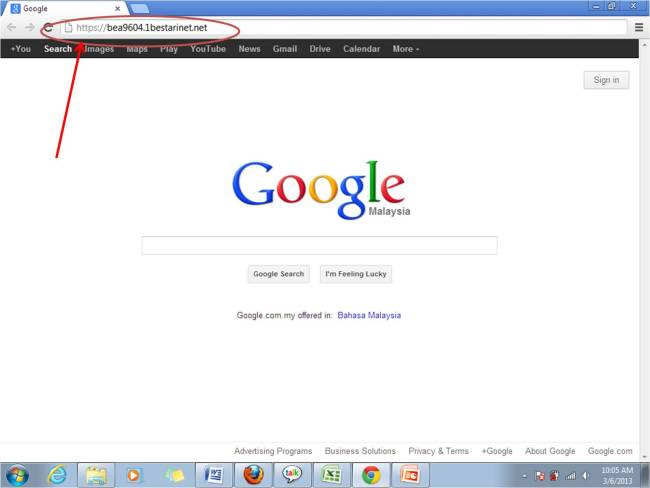Open the Windows Start menu
The height and width of the screenshot is (488, 650).
17,475
